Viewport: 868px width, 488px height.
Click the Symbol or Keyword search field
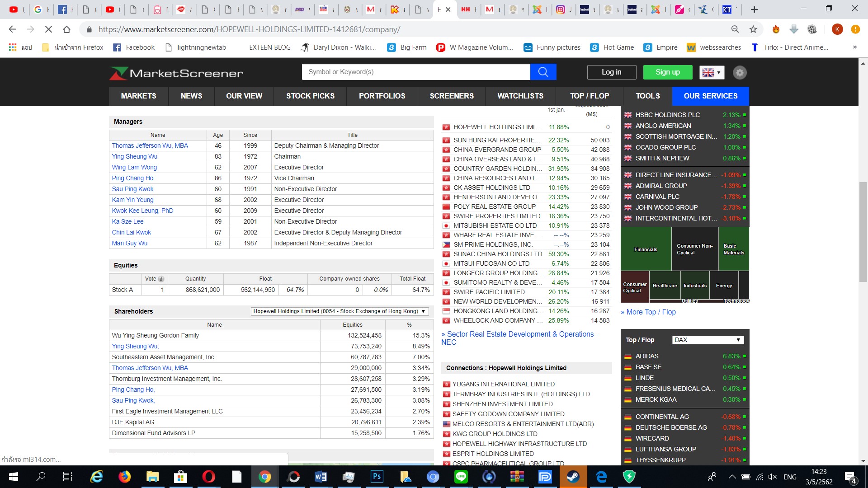pyautogui.click(x=415, y=72)
